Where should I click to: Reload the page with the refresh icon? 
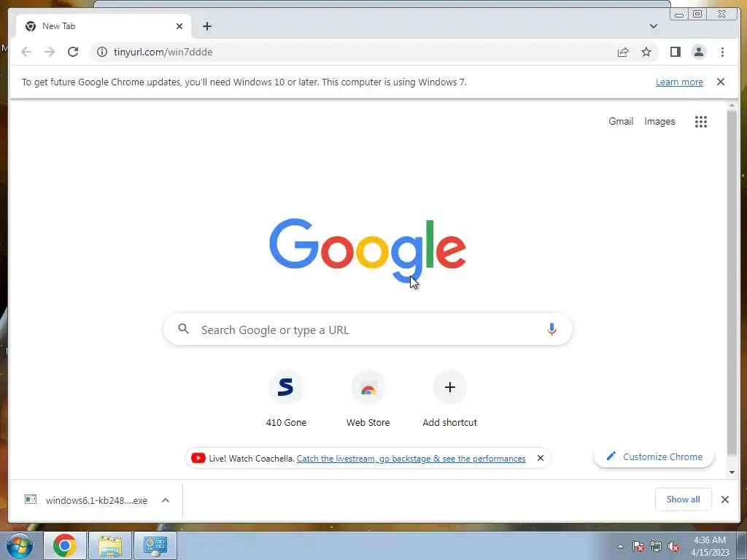73,52
